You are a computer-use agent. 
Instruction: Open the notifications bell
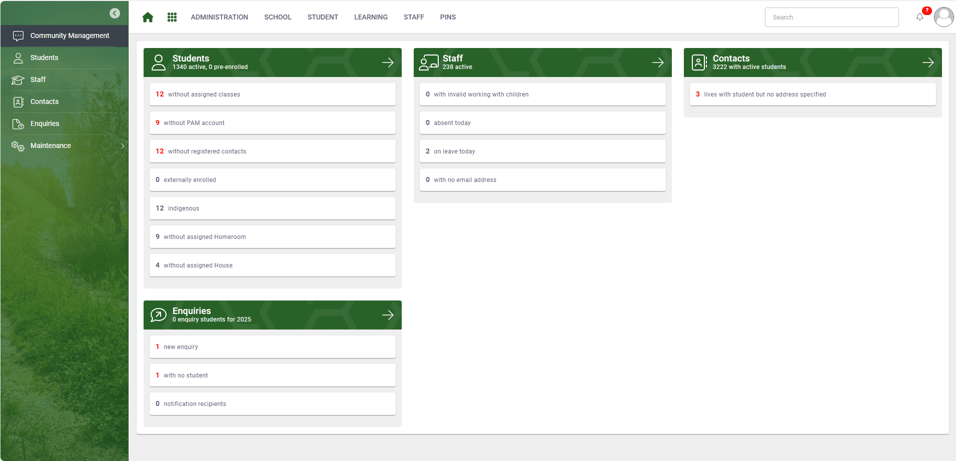[x=920, y=17]
